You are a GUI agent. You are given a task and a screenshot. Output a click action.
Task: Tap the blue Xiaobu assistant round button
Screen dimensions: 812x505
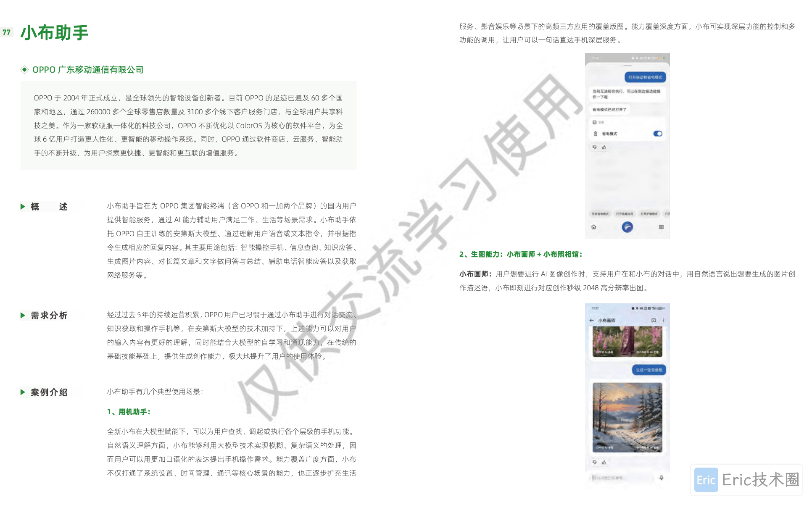point(627,227)
